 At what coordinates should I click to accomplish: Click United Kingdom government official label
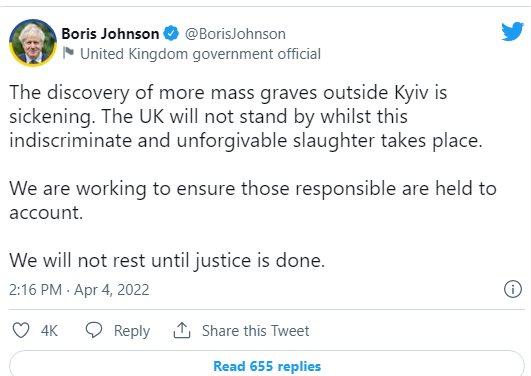[x=200, y=54]
